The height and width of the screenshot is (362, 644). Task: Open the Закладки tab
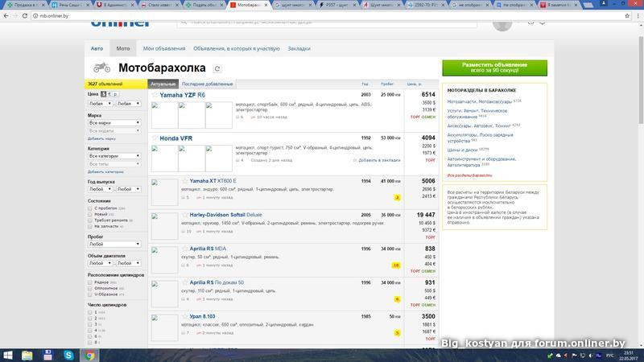(x=299, y=48)
